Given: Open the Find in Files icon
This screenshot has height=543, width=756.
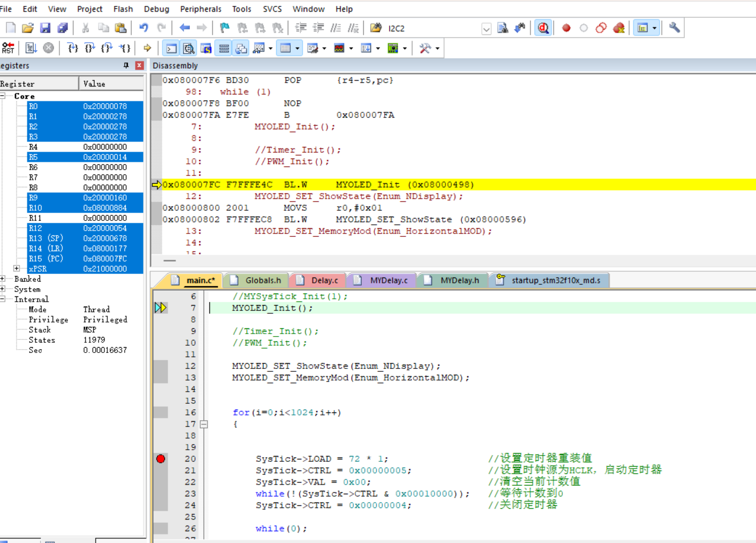Looking at the screenshot, I should pos(376,28).
